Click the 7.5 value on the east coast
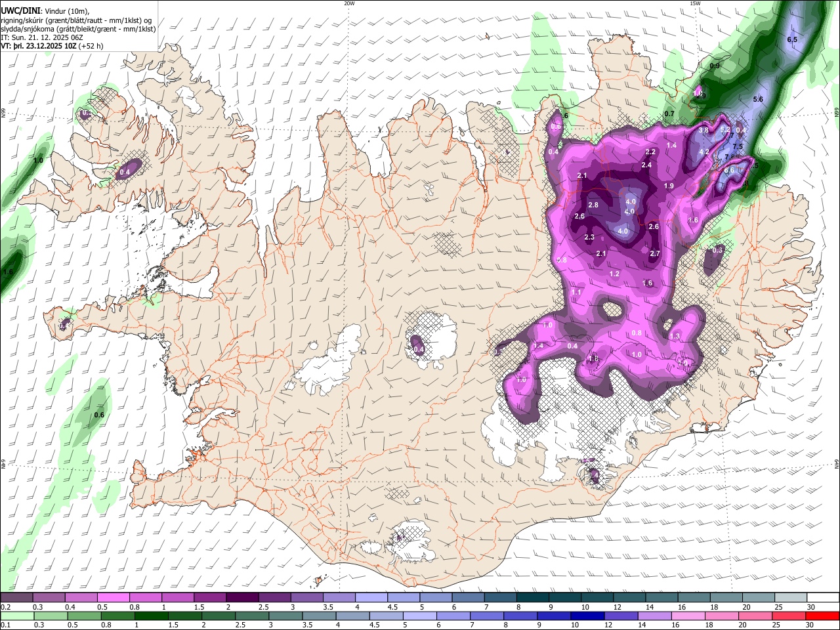 738,146
